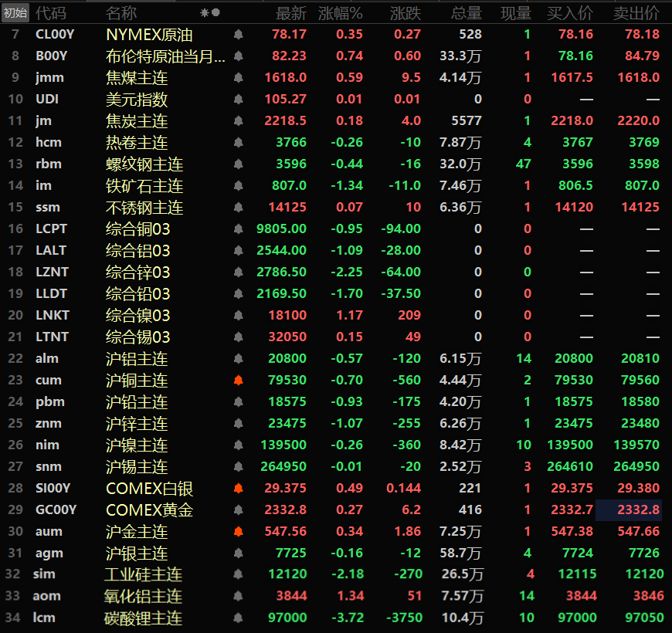This screenshot has width=672, height=633.
Task: Click the alert bell for NYMEX原油
Action: tap(238, 35)
